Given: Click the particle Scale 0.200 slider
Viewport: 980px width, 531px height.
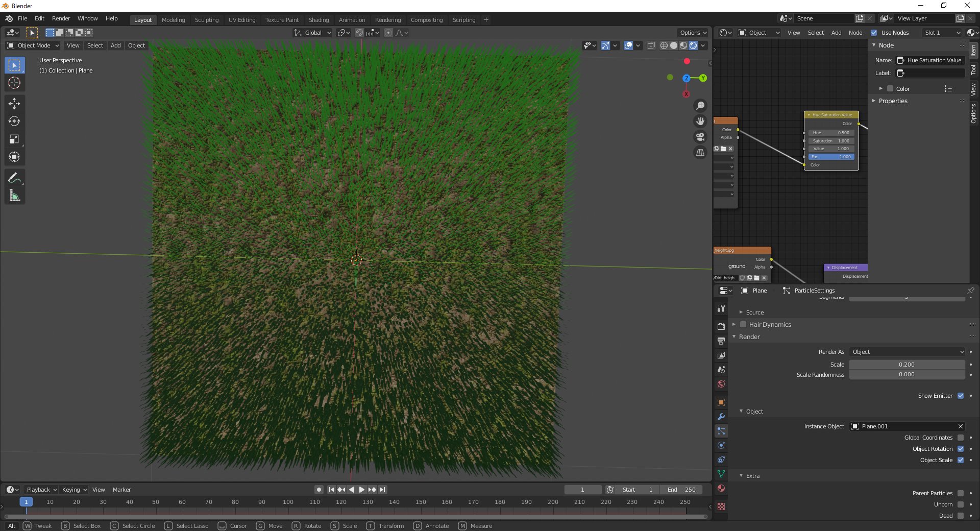Looking at the screenshot, I should [x=907, y=365].
